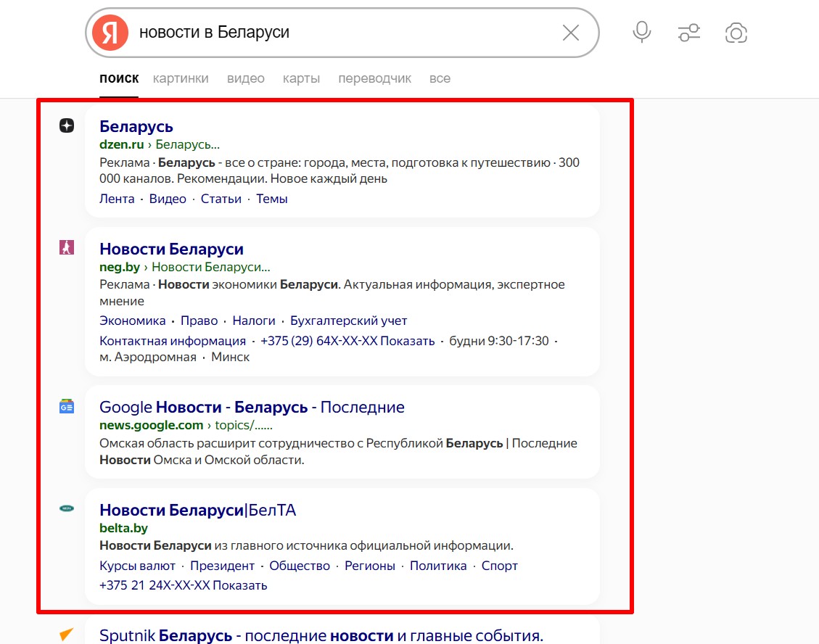Switch to the карты tab
Screen dimensions: 819x644
(x=301, y=78)
